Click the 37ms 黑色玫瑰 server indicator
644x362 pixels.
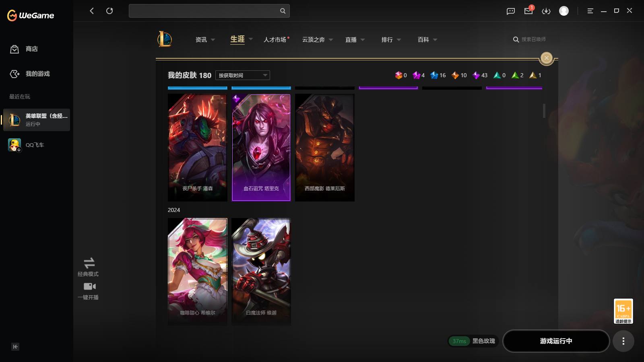coord(473,341)
